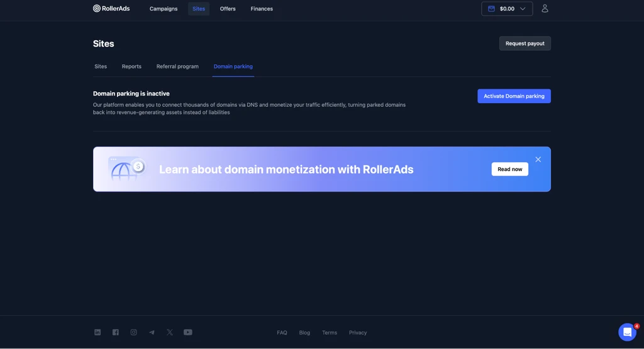Open the Referral program tab

coord(177,67)
